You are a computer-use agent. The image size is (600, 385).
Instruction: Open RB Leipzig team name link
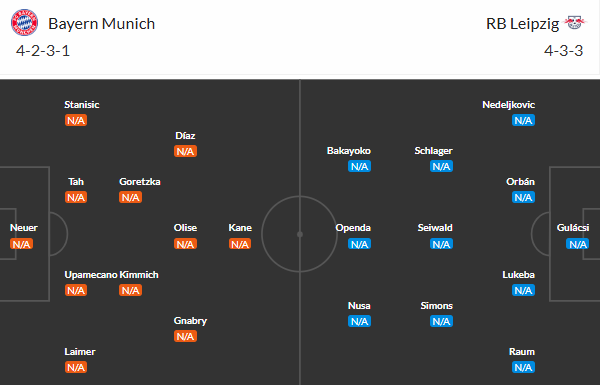click(x=522, y=24)
